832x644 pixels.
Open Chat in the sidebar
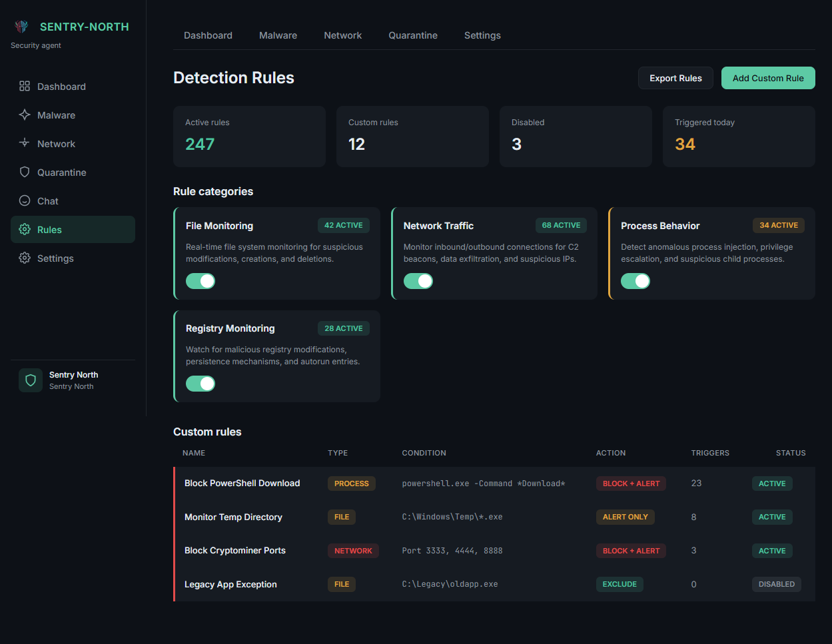tap(73, 201)
